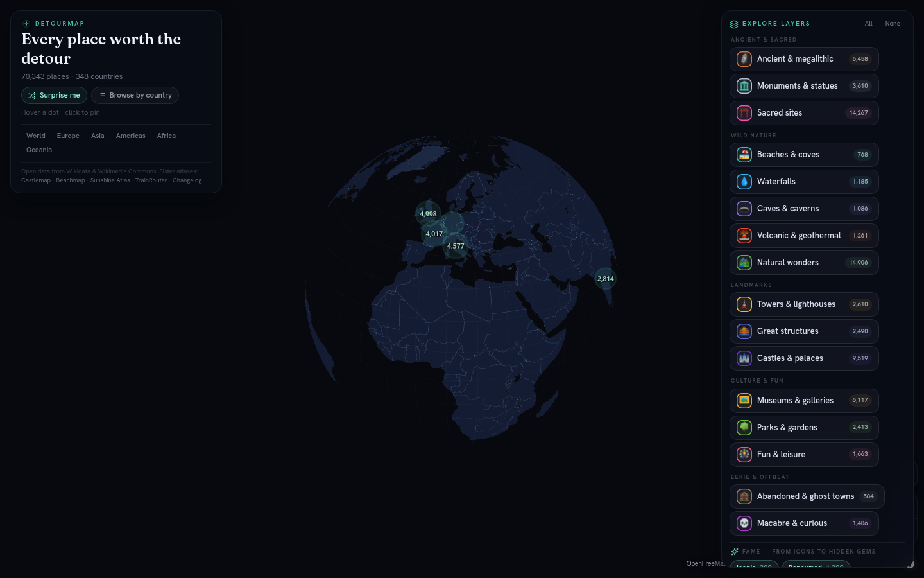Toggle the Museums & galleries layer
This screenshot has height=578, width=924.
pyautogui.click(x=804, y=401)
